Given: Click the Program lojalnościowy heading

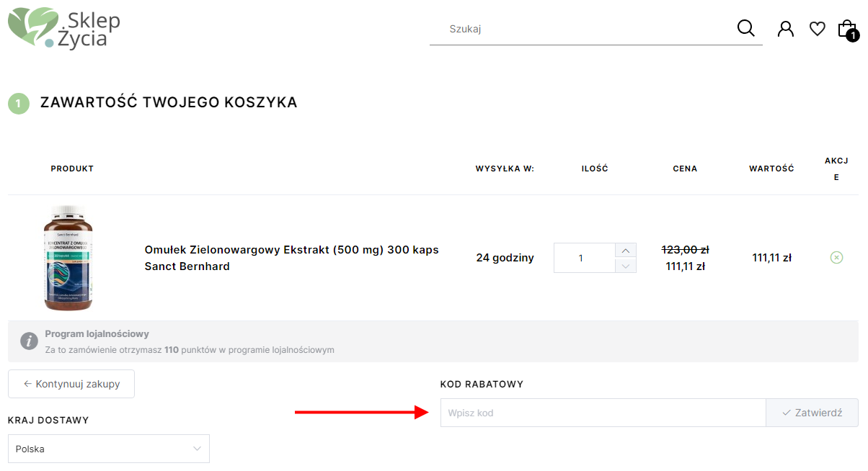Looking at the screenshot, I should (x=97, y=333).
